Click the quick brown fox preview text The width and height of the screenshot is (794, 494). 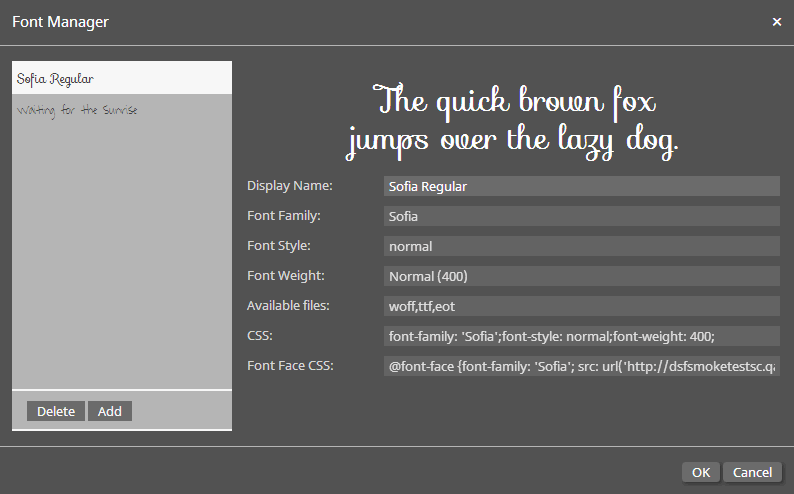pos(513,122)
